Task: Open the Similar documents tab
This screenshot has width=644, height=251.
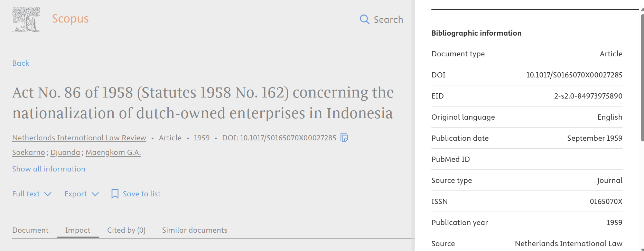Action: pos(195,230)
